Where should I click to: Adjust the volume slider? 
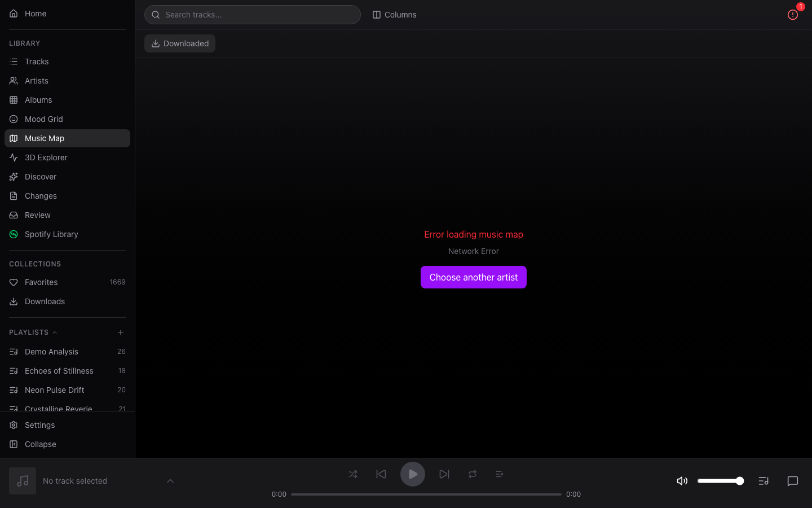(x=720, y=481)
